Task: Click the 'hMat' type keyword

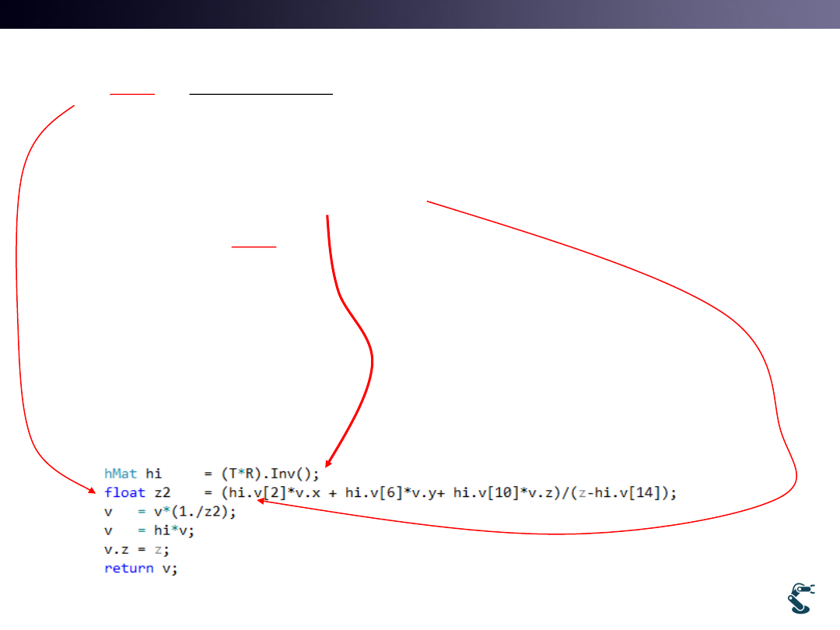Action: coord(122,473)
